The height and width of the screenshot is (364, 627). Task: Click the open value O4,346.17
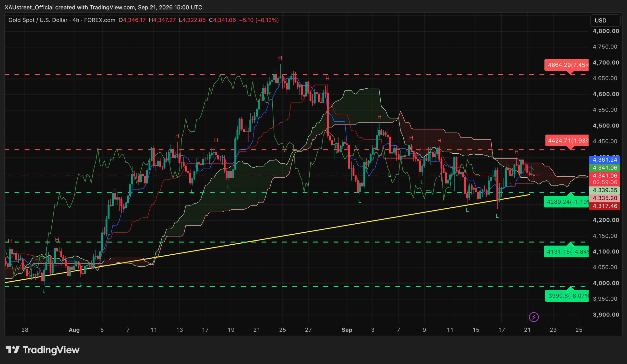(x=132, y=20)
